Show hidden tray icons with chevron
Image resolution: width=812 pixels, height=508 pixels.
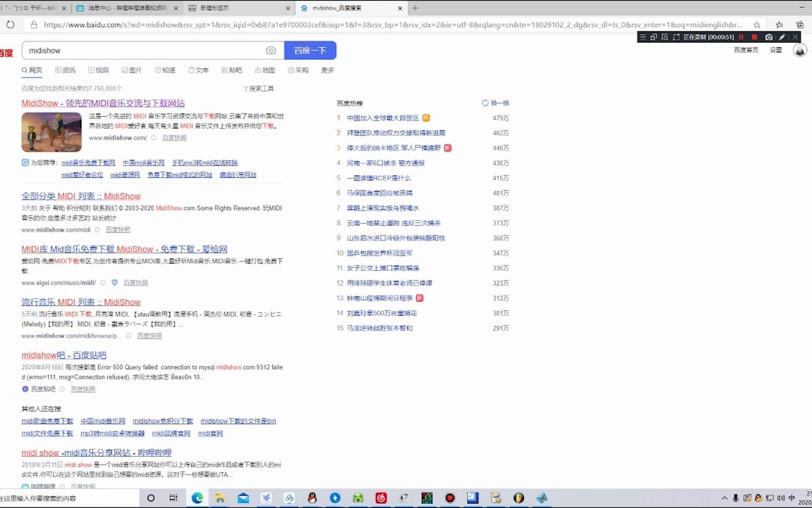pyautogui.click(x=724, y=498)
